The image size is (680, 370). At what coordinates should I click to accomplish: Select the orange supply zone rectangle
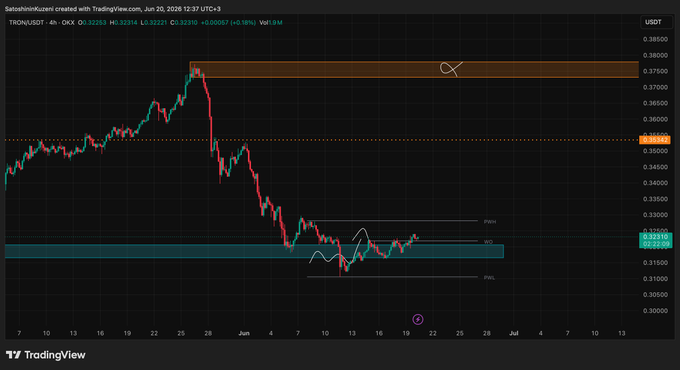[x=414, y=69]
